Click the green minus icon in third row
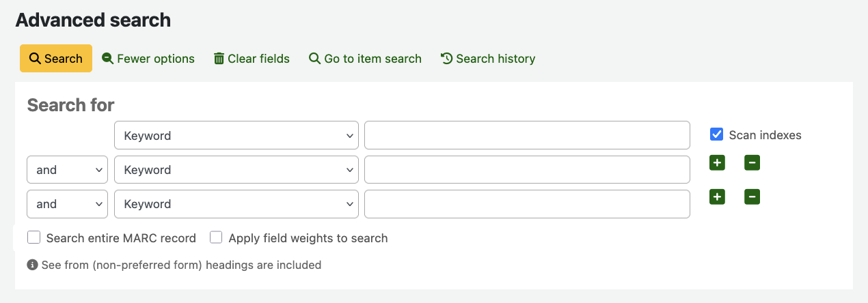 tap(752, 197)
